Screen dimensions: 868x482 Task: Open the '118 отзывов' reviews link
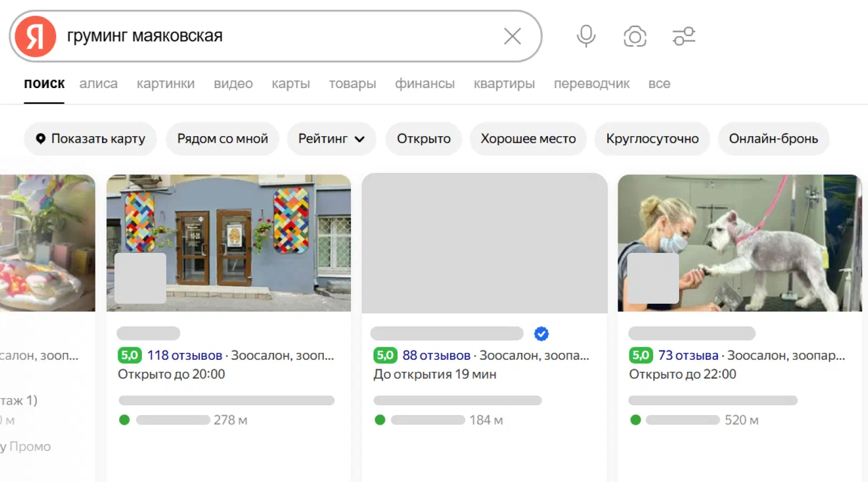click(x=185, y=356)
